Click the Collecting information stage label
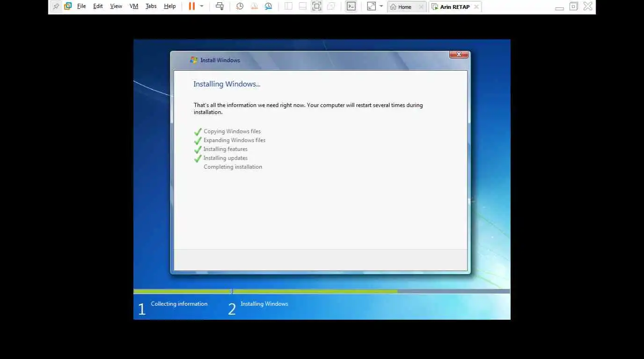Image resolution: width=644 pixels, height=359 pixels. coord(179,304)
